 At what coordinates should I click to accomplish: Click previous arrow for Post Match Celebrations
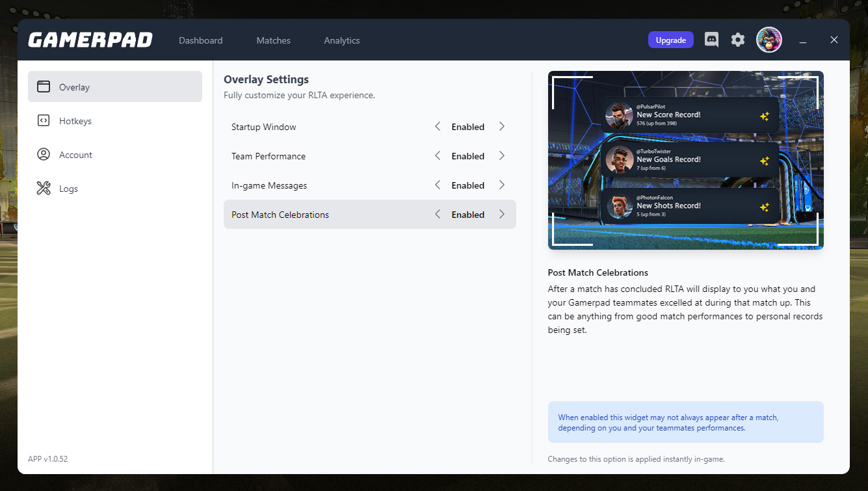click(x=438, y=214)
